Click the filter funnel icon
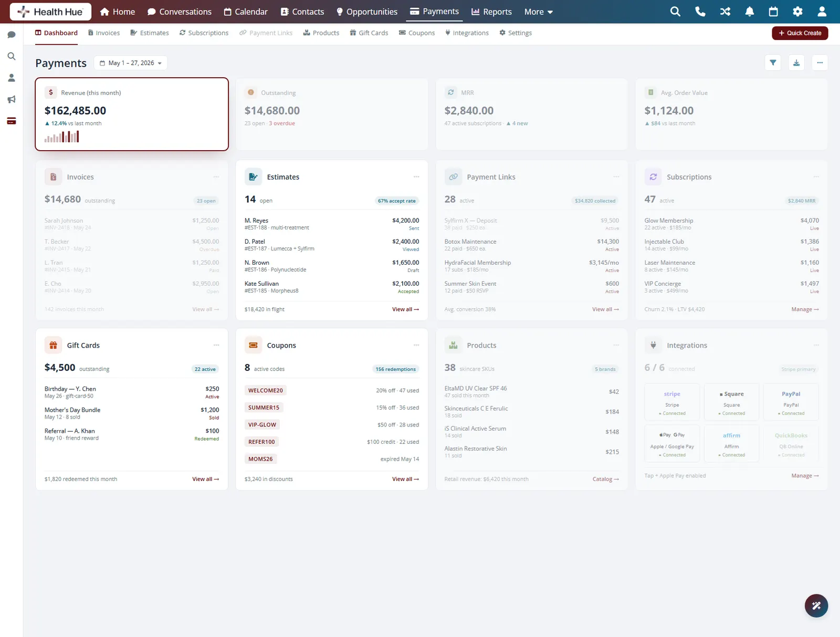The height and width of the screenshot is (637, 840). click(773, 62)
